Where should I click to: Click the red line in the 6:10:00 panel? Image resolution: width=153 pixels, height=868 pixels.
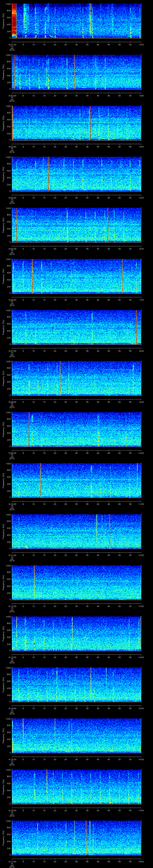click(40, 481)
